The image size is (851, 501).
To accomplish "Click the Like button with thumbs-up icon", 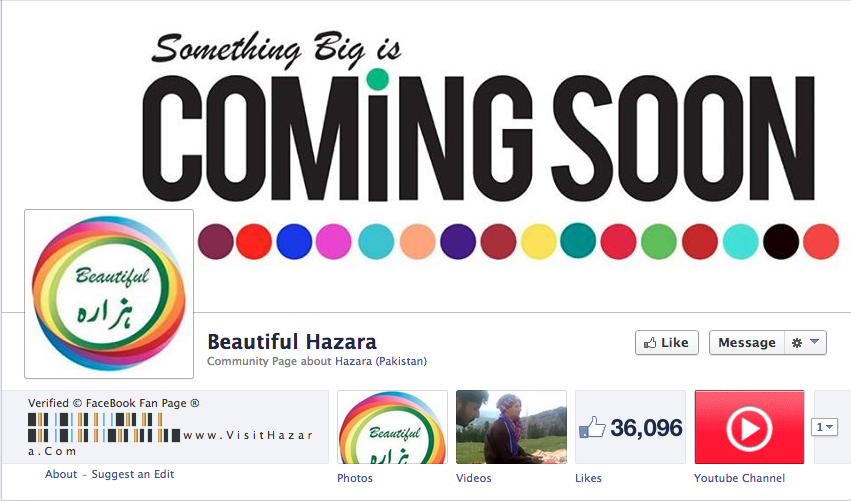I will (x=666, y=343).
